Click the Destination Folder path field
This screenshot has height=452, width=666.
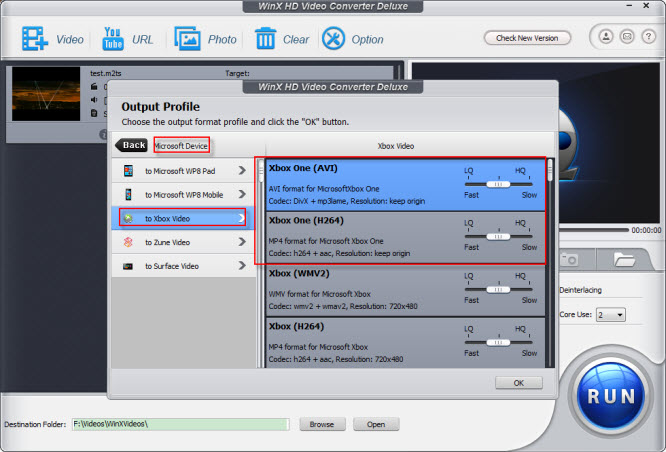click(x=181, y=424)
